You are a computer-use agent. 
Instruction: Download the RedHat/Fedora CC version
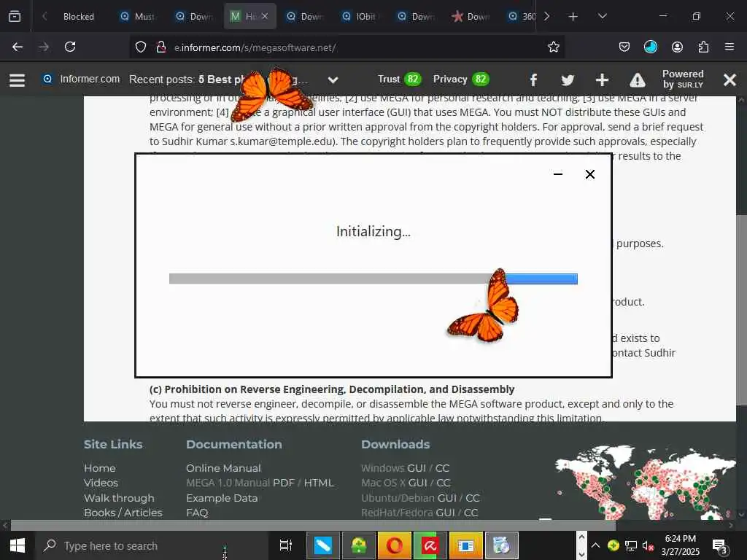pos(471,513)
